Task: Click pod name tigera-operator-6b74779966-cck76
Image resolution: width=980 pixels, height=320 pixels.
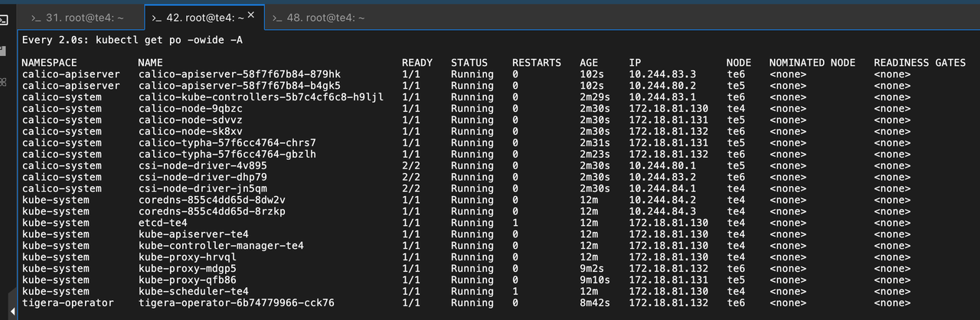Action: [x=237, y=304]
